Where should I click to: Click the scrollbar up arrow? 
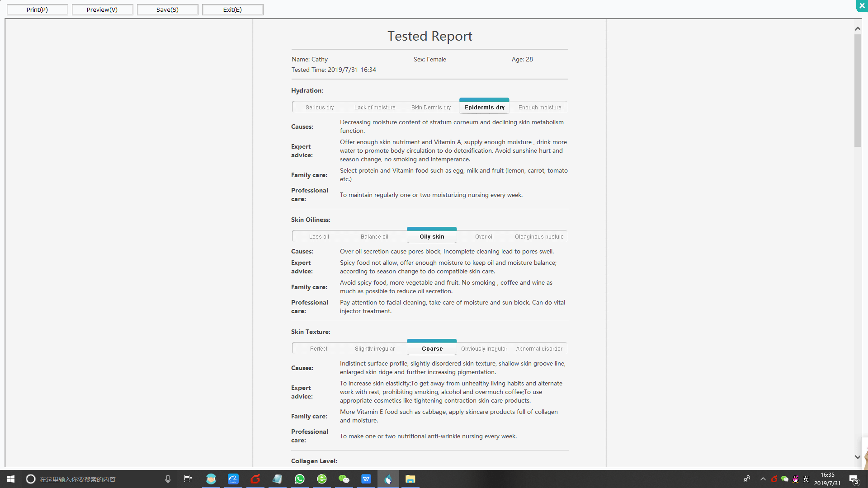[858, 28]
